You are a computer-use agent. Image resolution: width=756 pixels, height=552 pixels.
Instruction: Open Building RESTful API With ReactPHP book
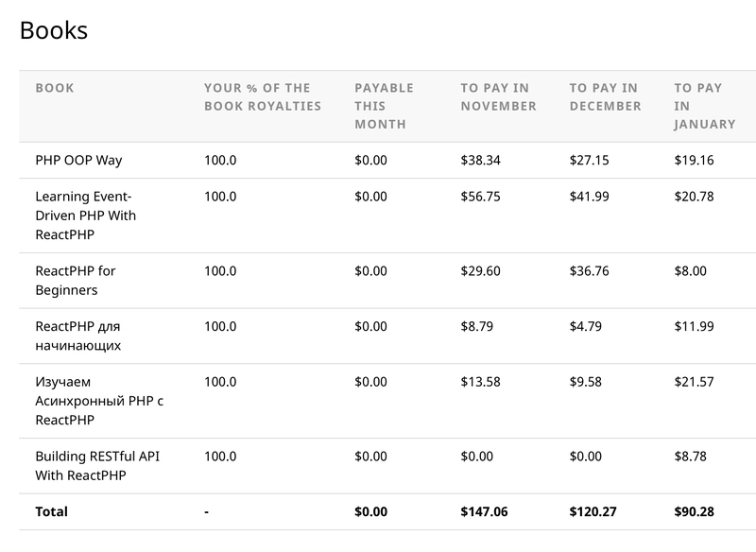[x=97, y=466]
